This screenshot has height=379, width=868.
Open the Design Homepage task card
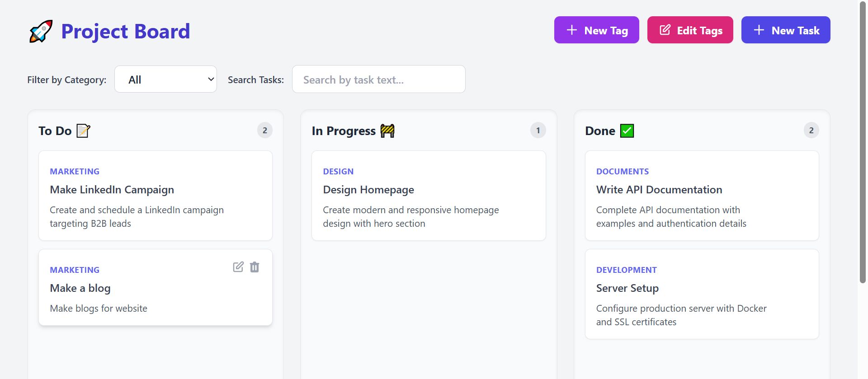tap(429, 196)
